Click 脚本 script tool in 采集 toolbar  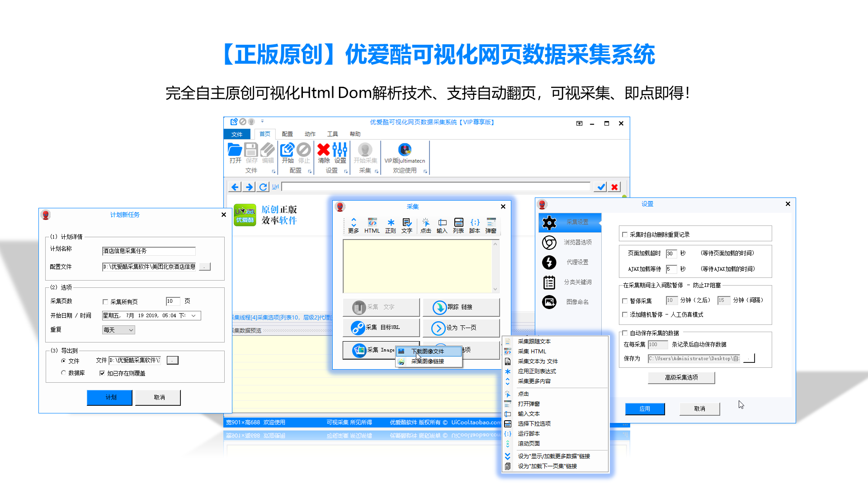point(475,225)
